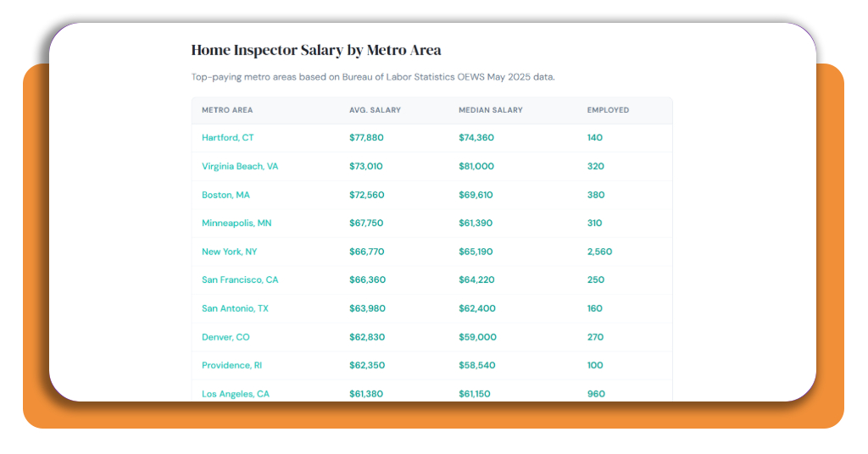Screen dimensions: 868x454
Task: Open the Minneapolis, MN metro link
Action: coord(236,224)
